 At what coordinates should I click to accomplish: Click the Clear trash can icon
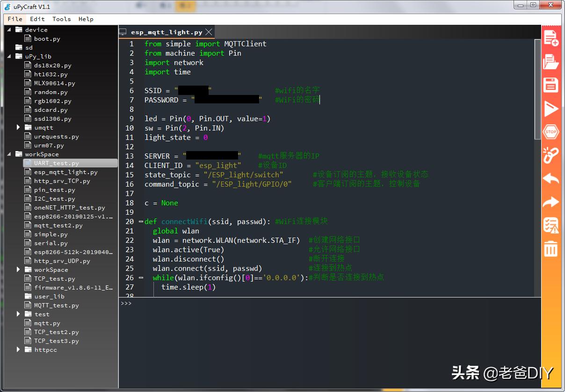tap(551, 248)
